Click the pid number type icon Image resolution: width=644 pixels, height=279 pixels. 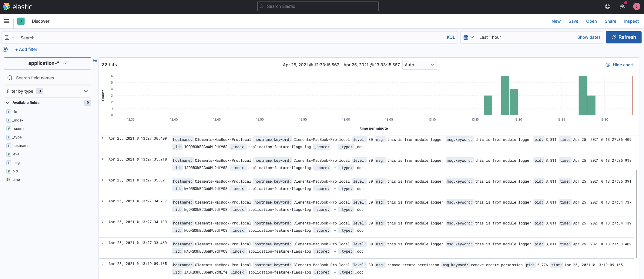[9, 171]
